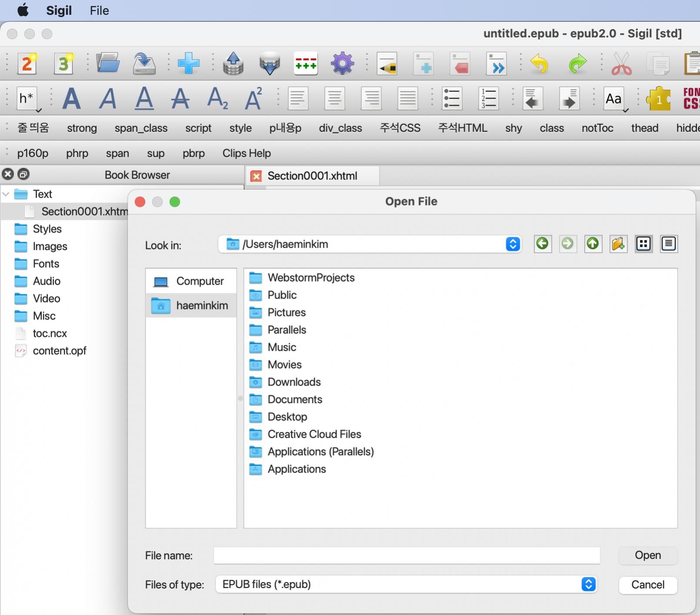The width and height of the screenshot is (700, 615).
Task: Click the div_class clip button
Action: tap(340, 128)
